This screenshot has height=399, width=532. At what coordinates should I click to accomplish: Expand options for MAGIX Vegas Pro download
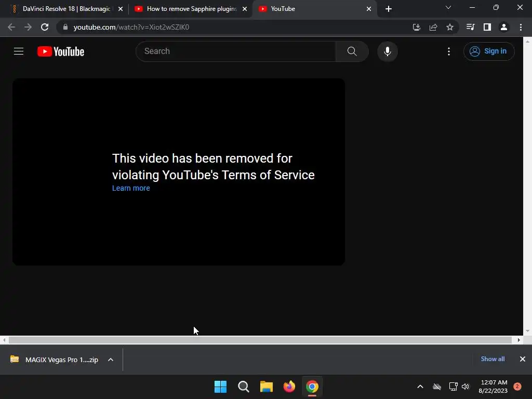[x=111, y=360]
